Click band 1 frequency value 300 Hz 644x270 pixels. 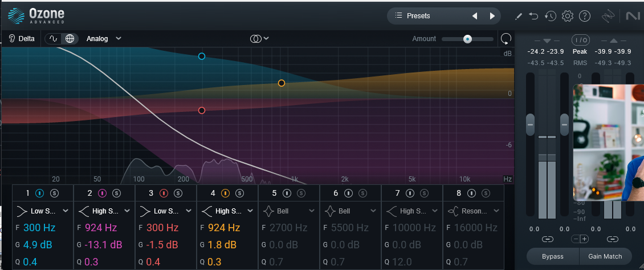click(x=39, y=228)
